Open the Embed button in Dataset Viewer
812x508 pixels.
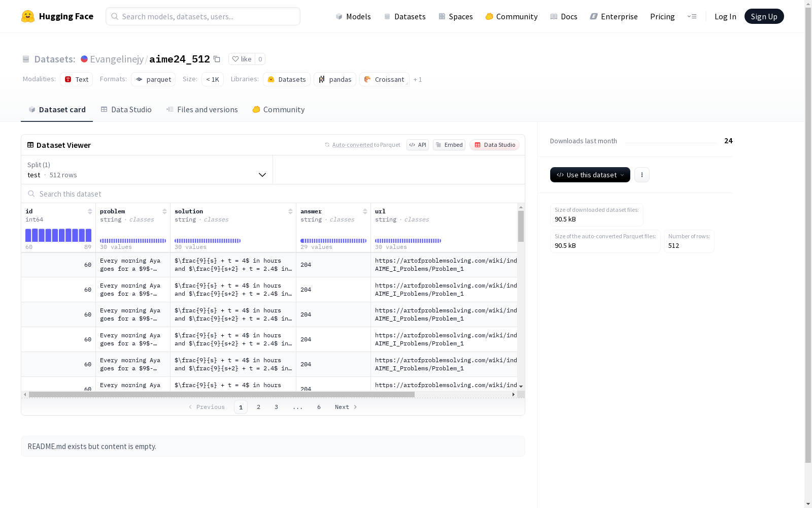(x=449, y=145)
